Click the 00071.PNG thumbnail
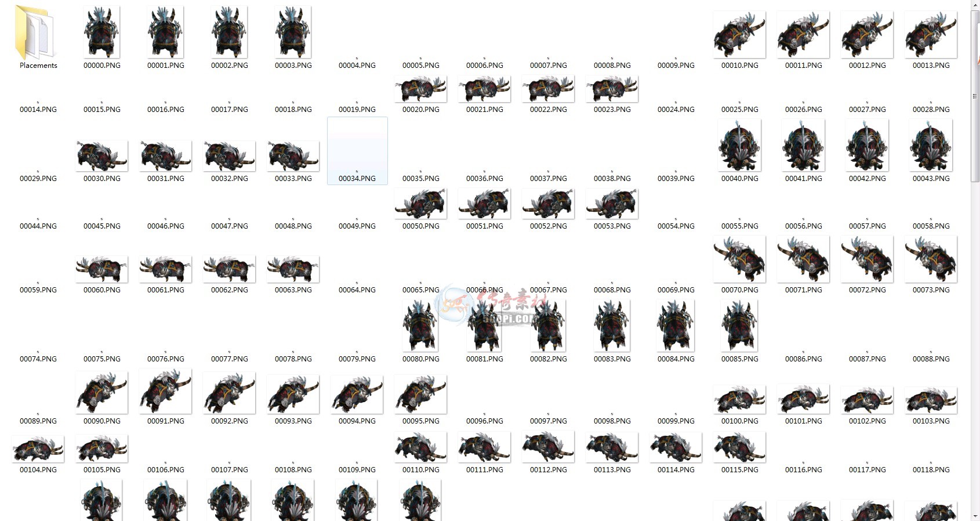Image resolution: width=980 pixels, height=521 pixels. click(804, 259)
